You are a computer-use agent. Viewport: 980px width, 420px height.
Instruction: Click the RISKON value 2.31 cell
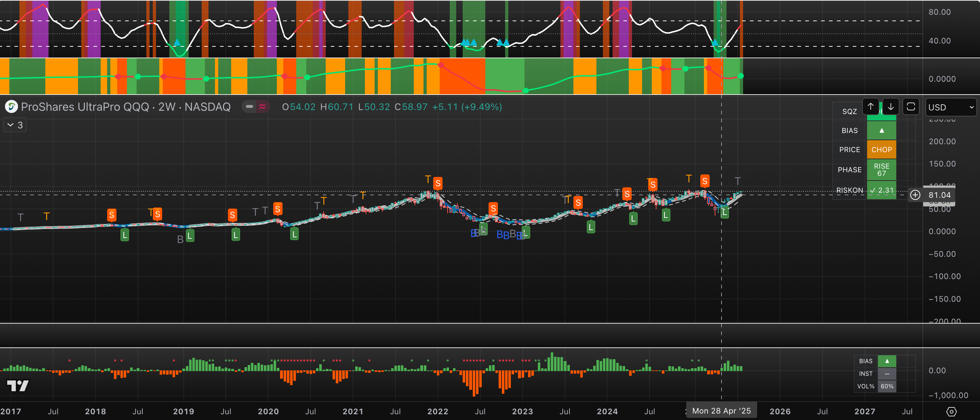[881, 190]
